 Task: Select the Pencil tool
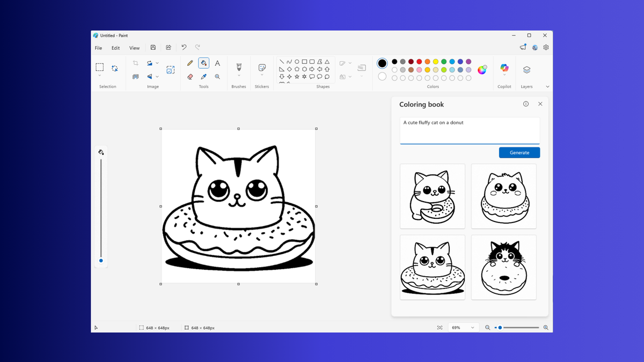pyautogui.click(x=190, y=63)
